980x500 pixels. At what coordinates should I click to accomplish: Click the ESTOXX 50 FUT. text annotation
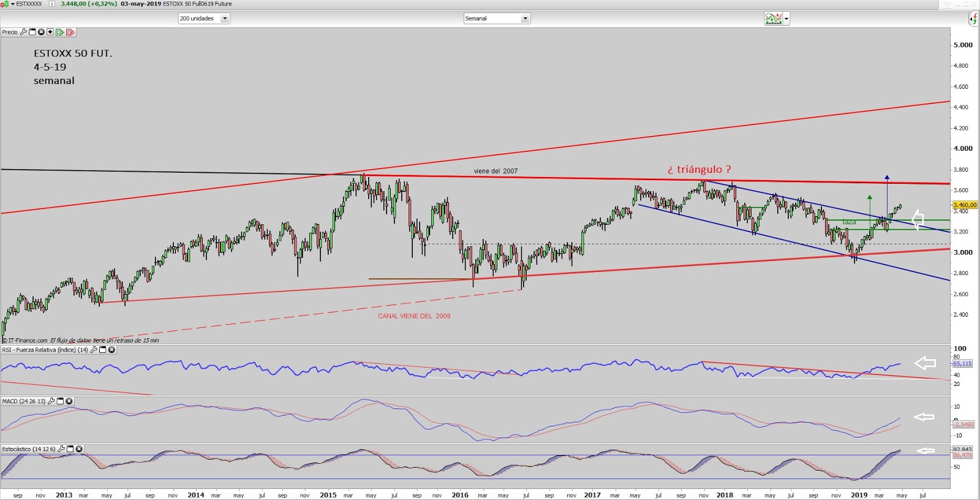(x=73, y=53)
